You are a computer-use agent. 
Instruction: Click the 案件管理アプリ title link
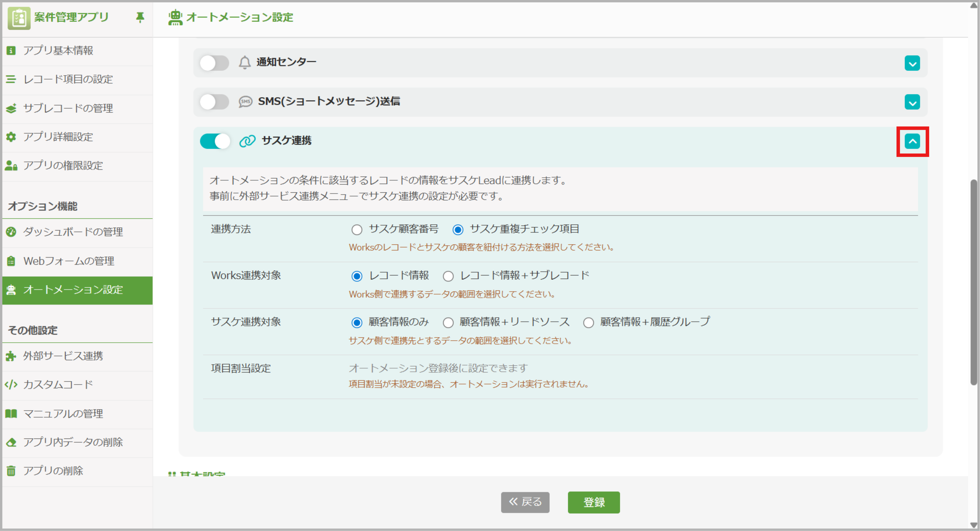coord(72,17)
